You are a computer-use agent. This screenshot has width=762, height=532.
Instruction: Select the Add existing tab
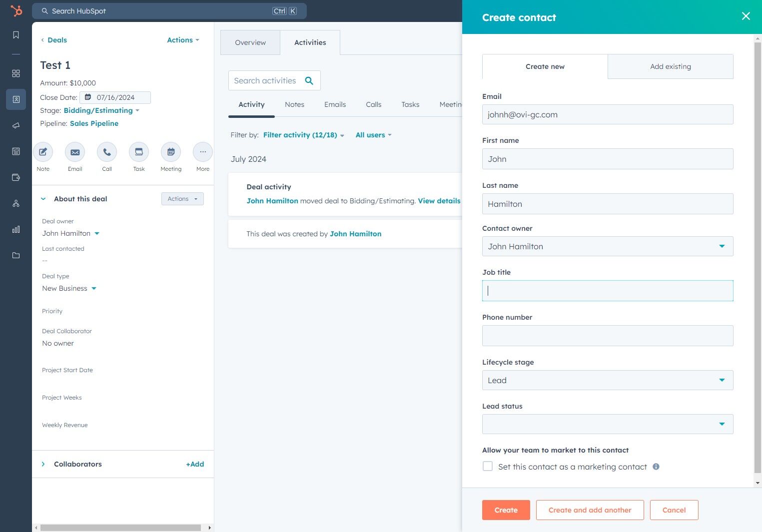671,66
